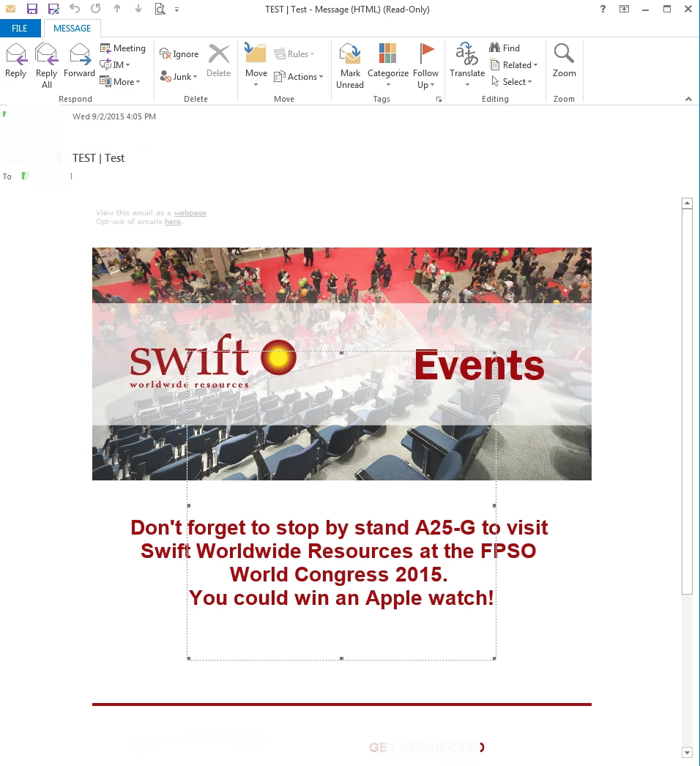Go to the previous item arrow
Image resolution: width=700 pixels, height=766 pixels.
[x=117, y=8]
